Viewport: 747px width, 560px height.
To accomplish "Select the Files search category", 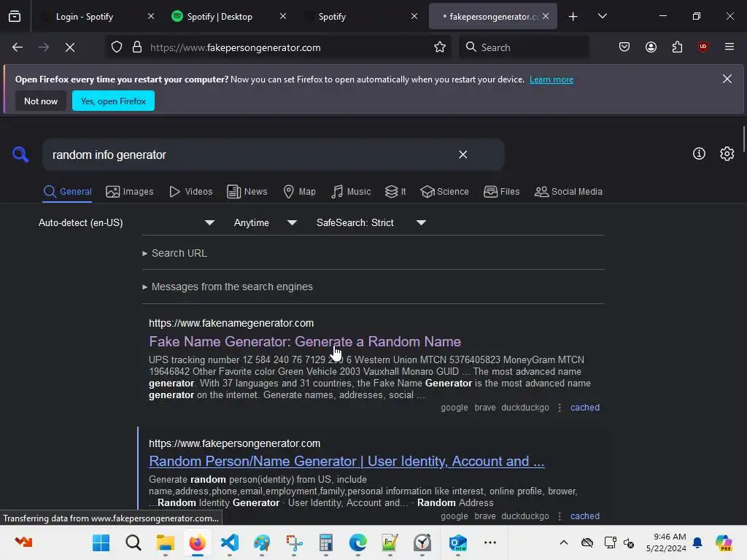I will click(x=502, y=192).
